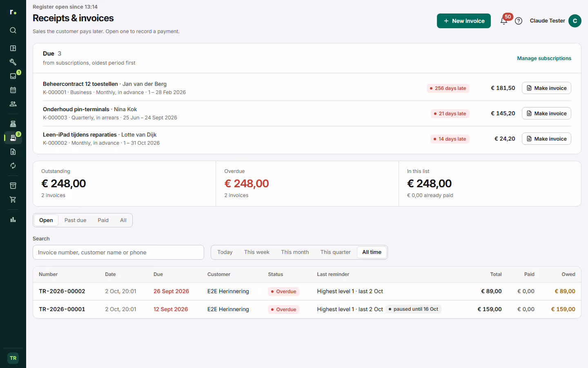Open the receipts icon with badge 3
This screenshot has width=588, height=368.
click(x=13, y=138)
